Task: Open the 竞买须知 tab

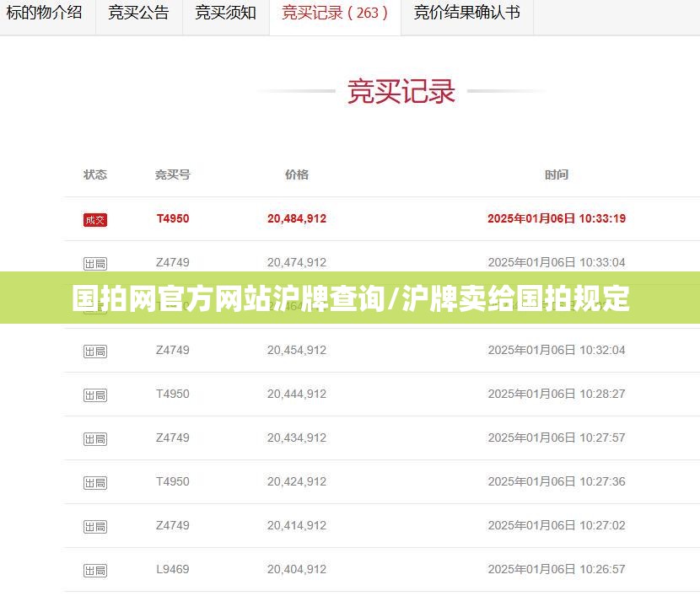Action: (x=225, y=13)
